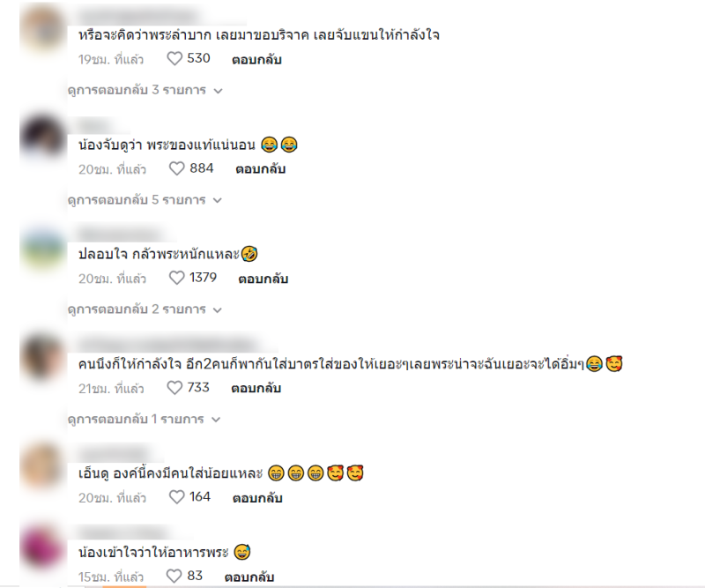Expand ดูการตอบกลับ 5 รายการ replies
The width and height of the screenshot is (705, 588).
pos(145,200)
